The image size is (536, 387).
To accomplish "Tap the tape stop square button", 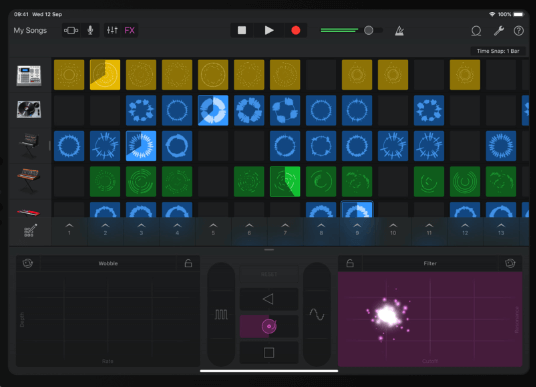I will pyautogui.click(x=269, y=352).
